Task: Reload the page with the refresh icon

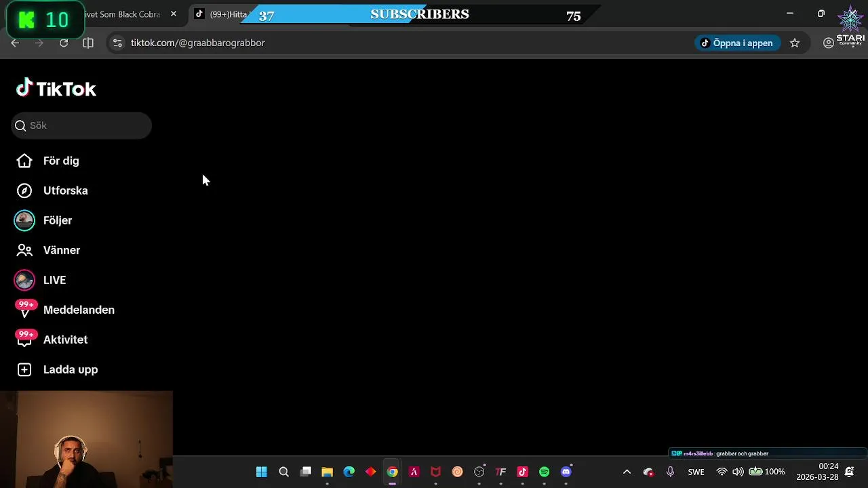Action: coord(64,43)
